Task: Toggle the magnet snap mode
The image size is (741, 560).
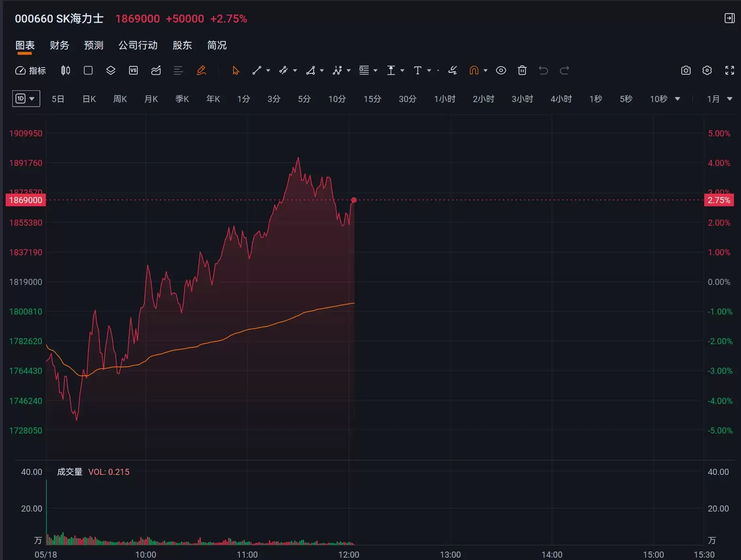Action: tap(474, 71)
